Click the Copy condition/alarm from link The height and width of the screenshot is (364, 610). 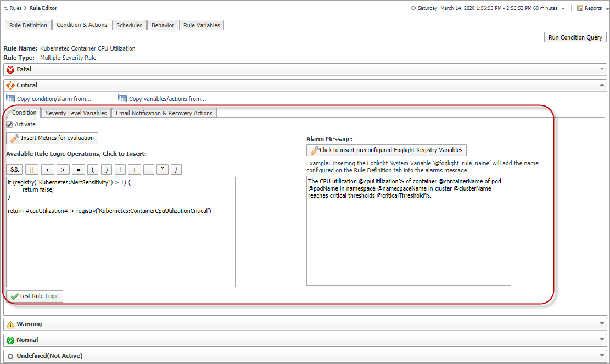point(54,99)
